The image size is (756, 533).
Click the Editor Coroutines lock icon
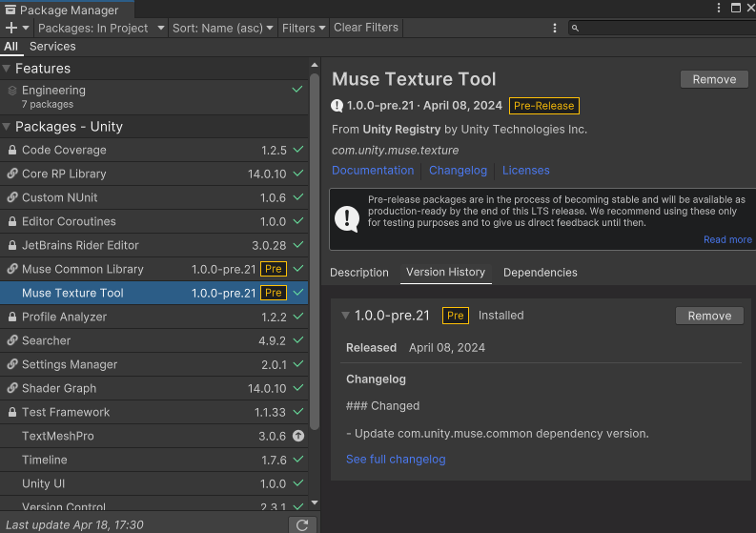[x=12, y=221]
